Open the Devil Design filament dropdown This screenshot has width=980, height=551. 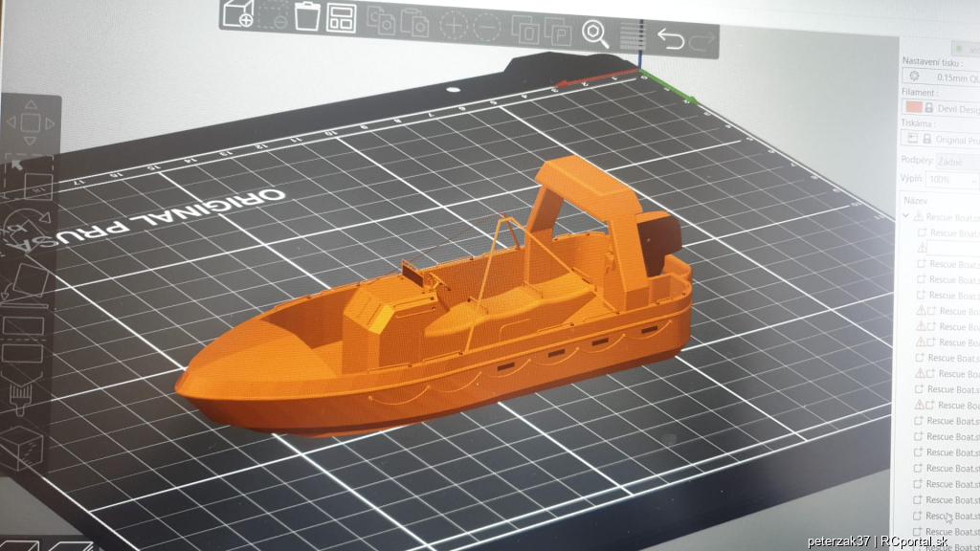(941, 108)
